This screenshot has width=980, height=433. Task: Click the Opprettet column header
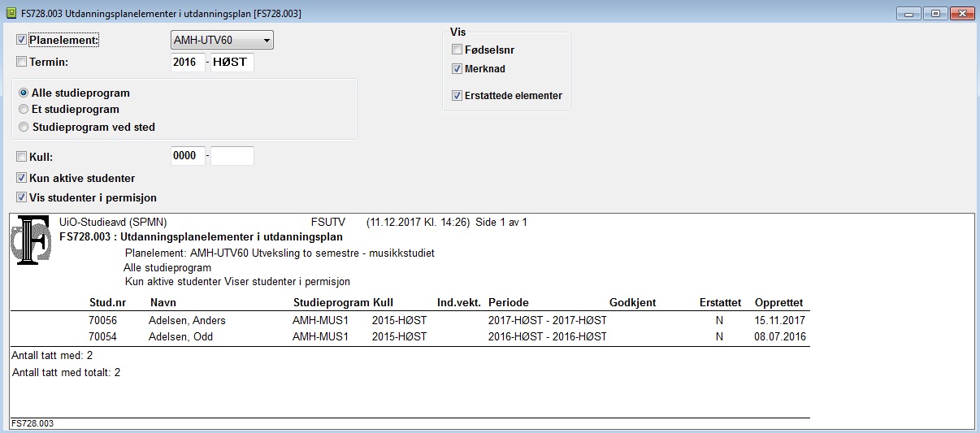tap(778, 303)
